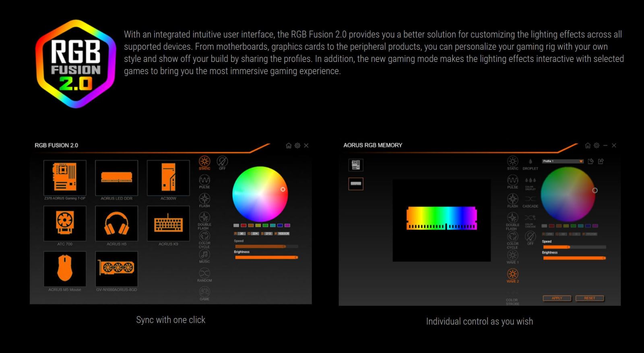Image resolution: width=644 pixels, height=353 pixels.
Task: Set Brightness slider in AORUS RGB Memory
Action: [574, 258]
